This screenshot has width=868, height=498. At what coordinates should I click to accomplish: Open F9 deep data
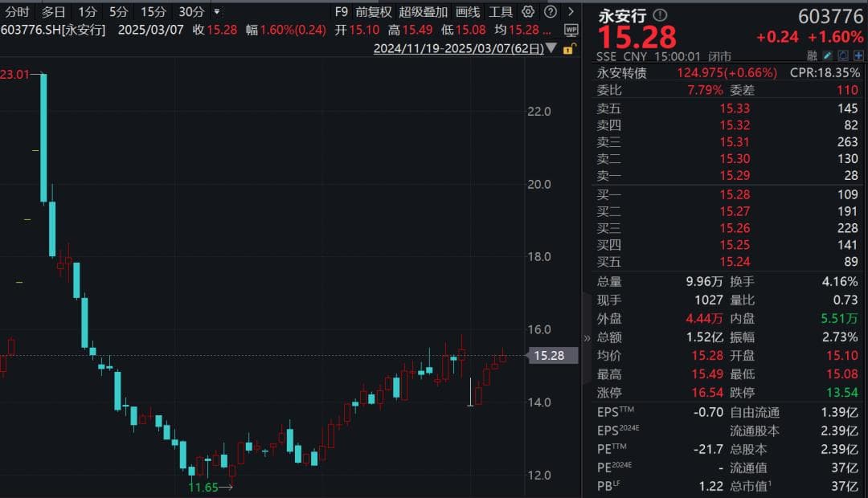click(342, 11)
